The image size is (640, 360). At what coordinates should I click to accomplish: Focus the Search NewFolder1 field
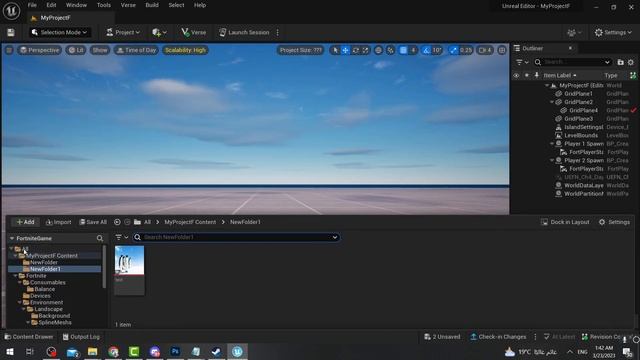(236, 237)
